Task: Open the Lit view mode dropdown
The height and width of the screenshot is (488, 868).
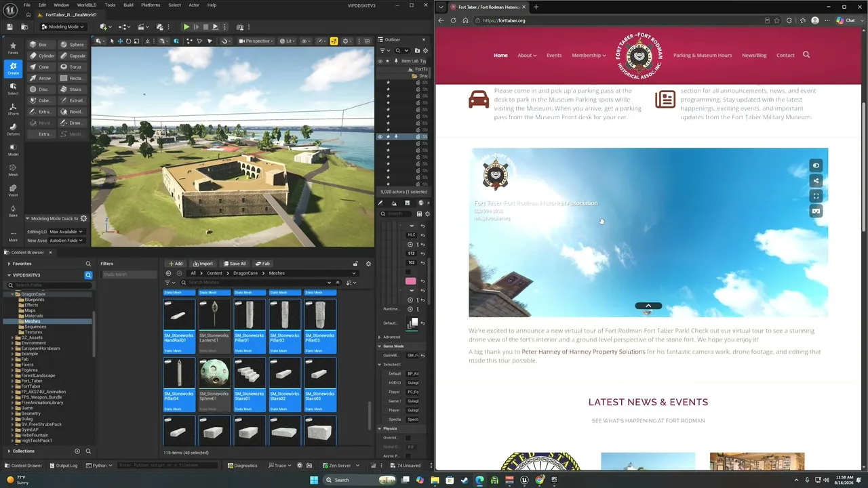Action: (288, 41)
